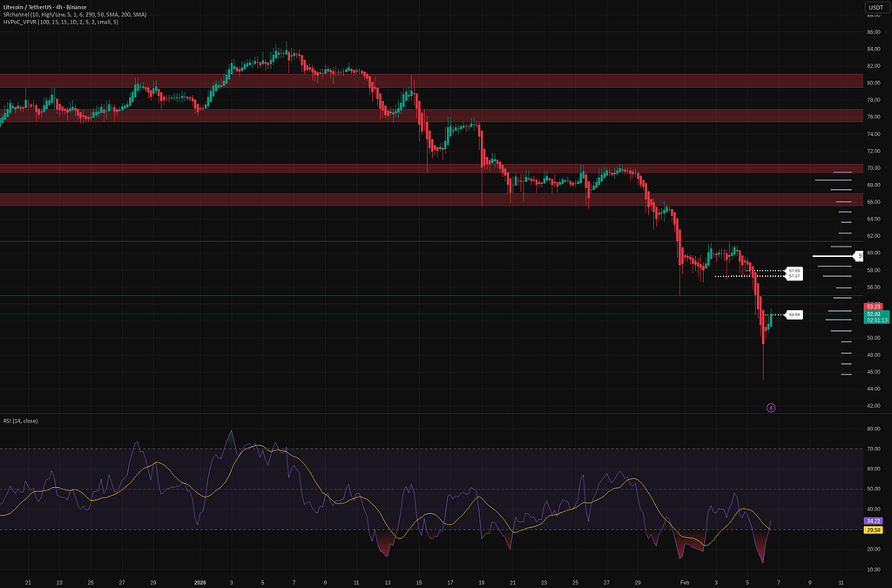Click the white volume profile POC label
892x588 pixels.
point(859,256)
